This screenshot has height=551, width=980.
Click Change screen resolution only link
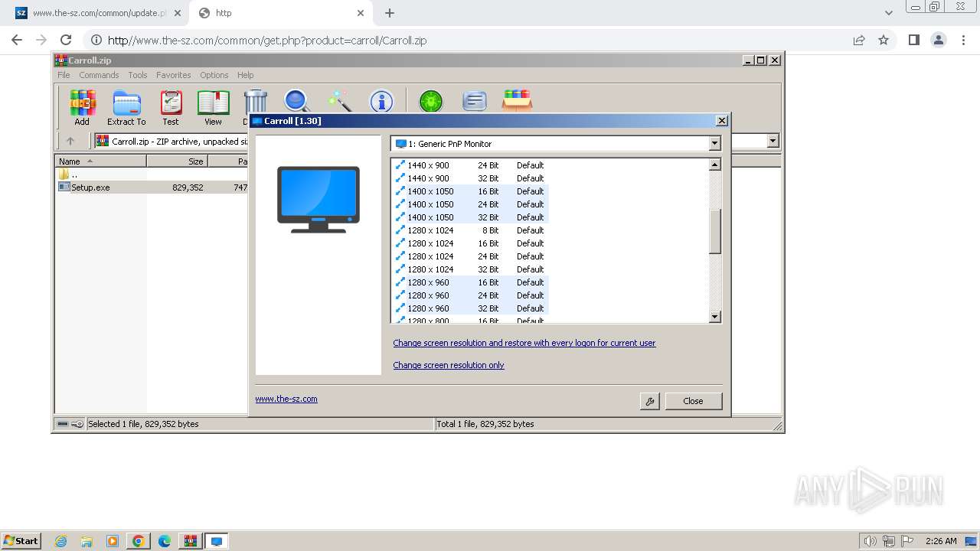click(449, 365)
